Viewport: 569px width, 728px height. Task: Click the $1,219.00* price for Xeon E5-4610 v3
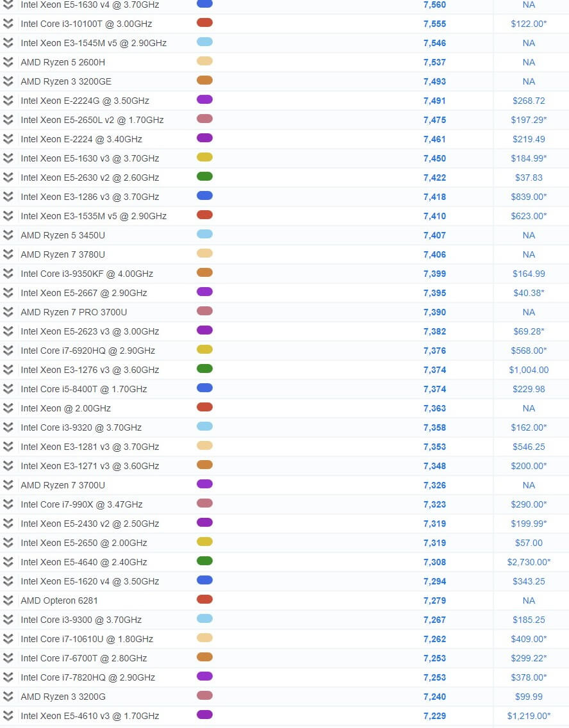point(529,716)
